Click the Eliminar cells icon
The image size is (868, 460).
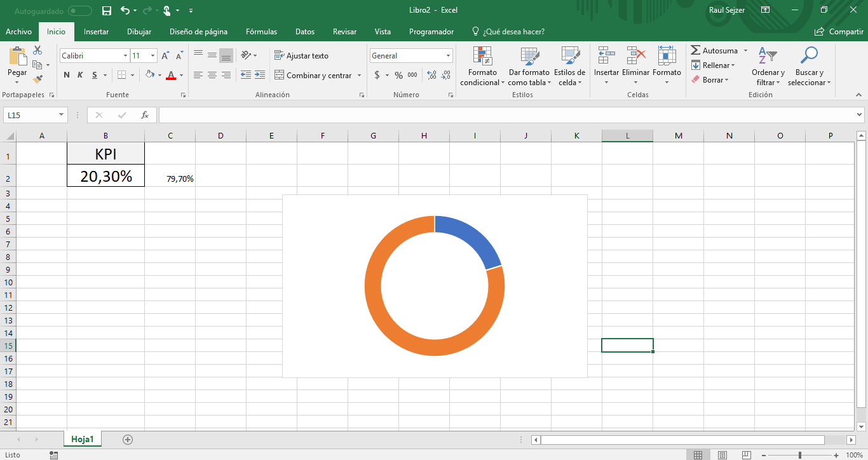636,56
